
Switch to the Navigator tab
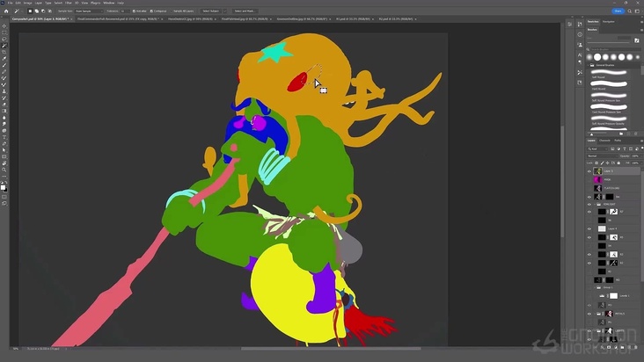click(609, 22)
